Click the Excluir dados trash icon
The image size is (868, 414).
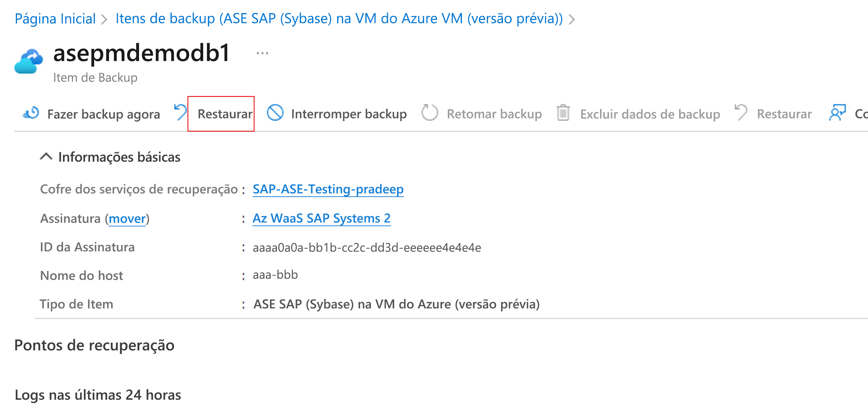pos(563,113)
